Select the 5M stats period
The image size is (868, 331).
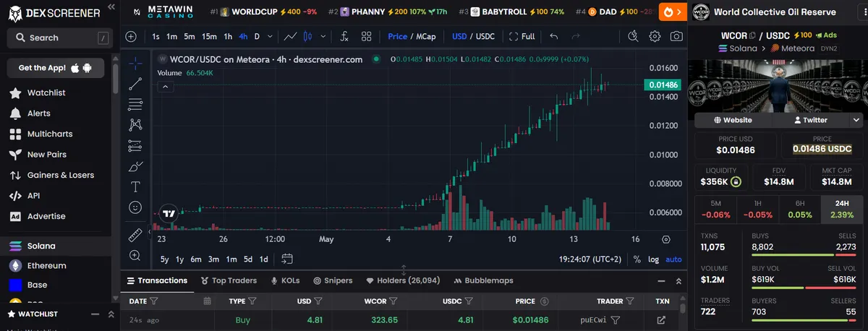(715, 209)
